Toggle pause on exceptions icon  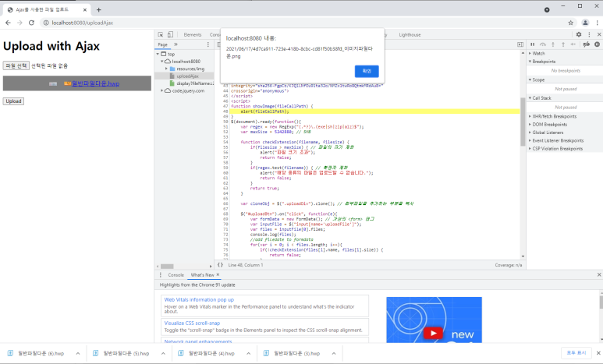point(598,44)
